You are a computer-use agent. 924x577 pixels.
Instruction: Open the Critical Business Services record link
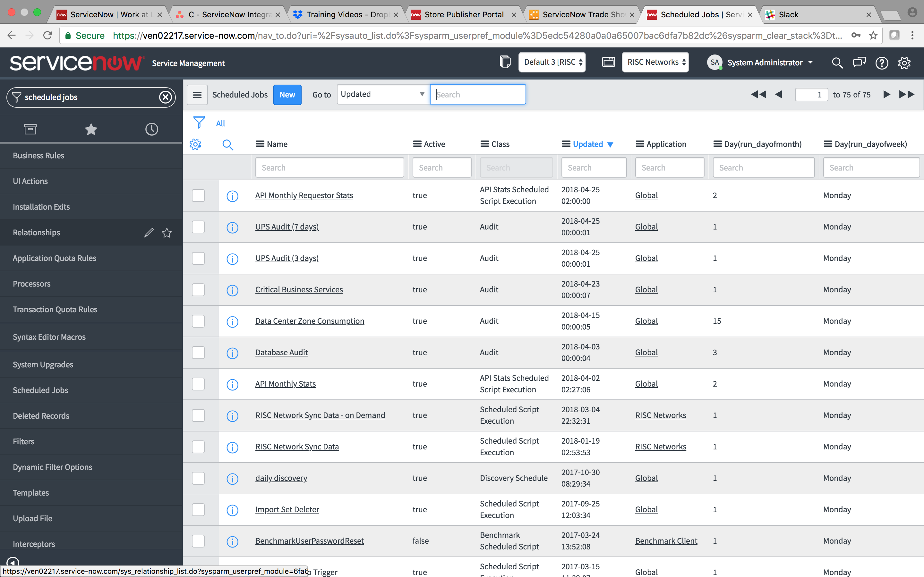coord(299,290)
